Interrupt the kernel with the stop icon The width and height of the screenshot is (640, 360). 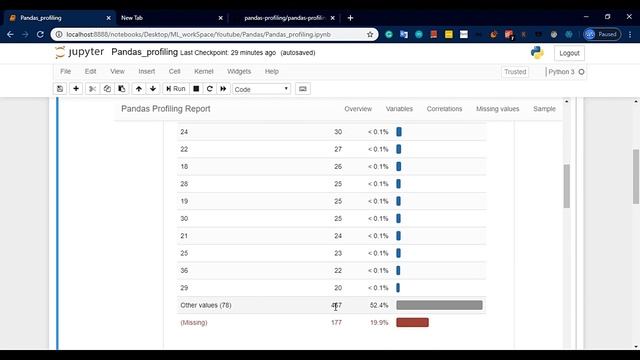(196, 89)
